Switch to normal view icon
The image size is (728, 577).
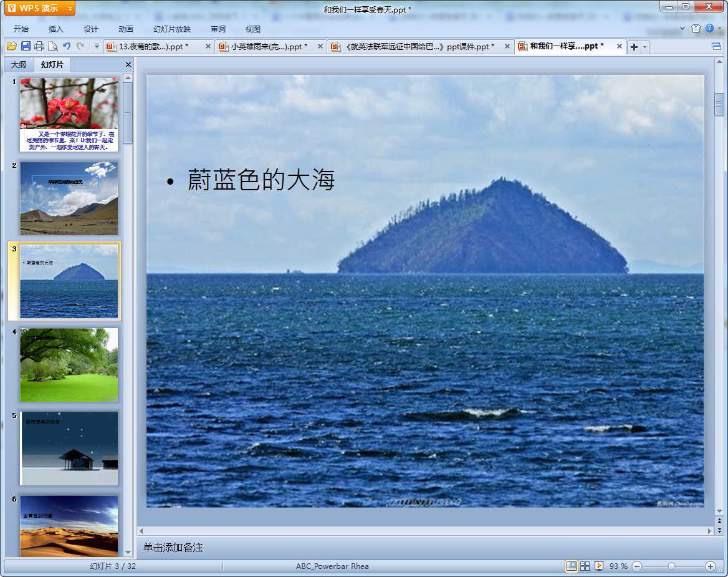(x=572, y=566)
